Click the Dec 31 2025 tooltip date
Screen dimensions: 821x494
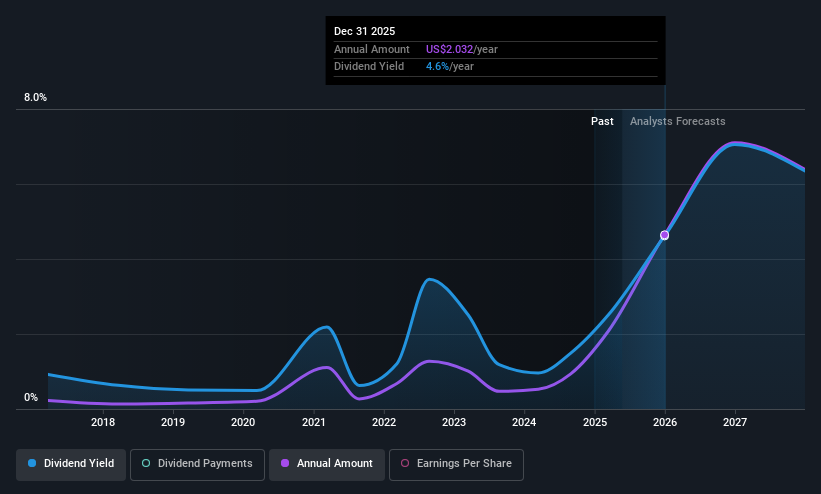tap(364, 31)
